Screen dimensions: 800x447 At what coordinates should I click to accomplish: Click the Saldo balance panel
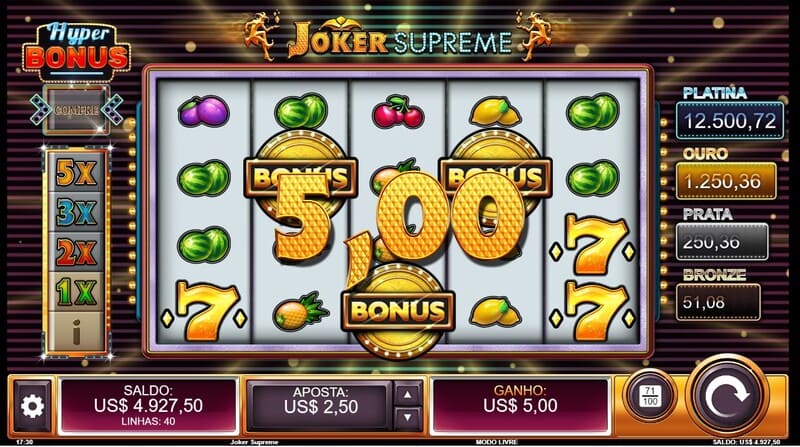point(148,406)
